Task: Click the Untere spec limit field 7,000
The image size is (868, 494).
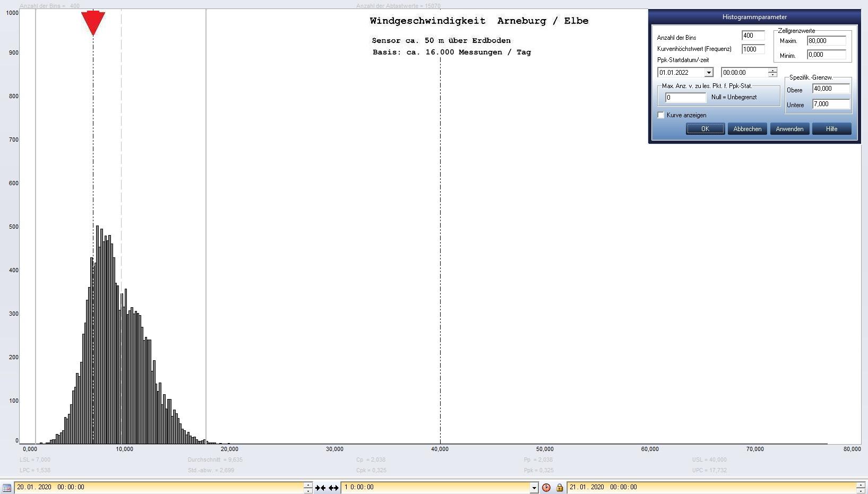Action: (831, 104)
